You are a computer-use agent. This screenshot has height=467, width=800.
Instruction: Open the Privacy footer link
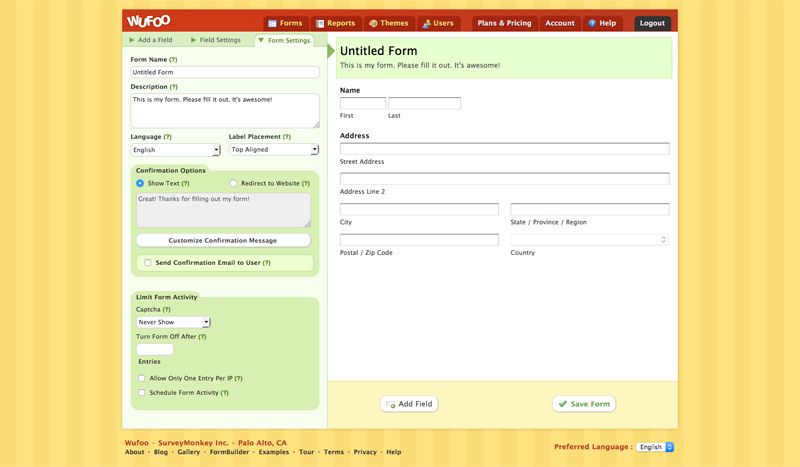pos(365,452)
